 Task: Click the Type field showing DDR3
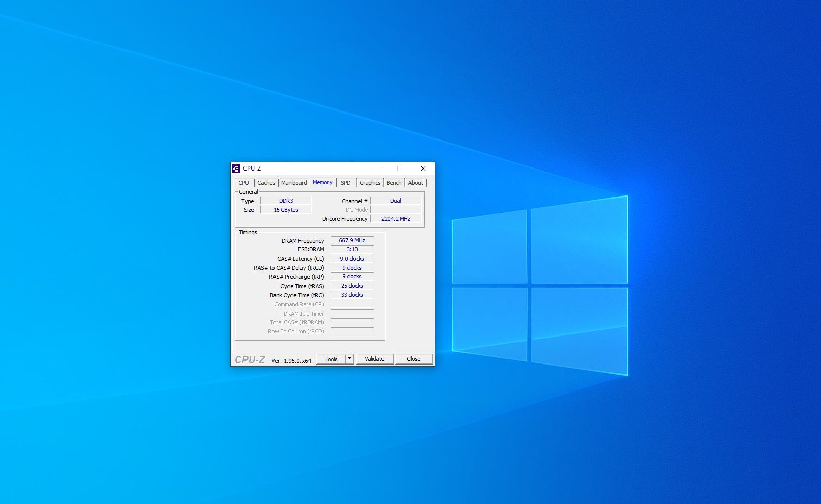tap(286, 201)
